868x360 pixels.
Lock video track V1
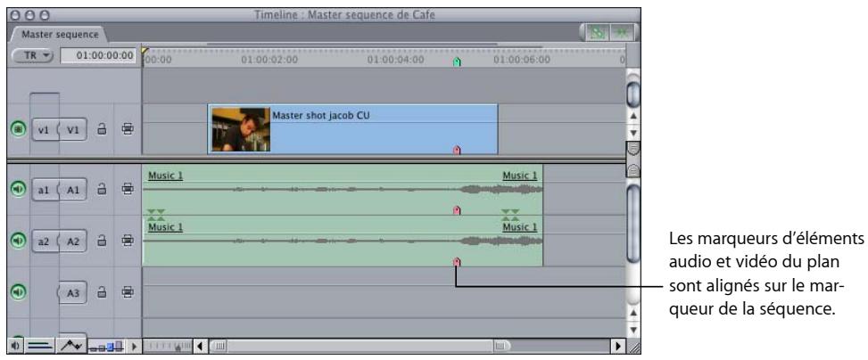102,130
